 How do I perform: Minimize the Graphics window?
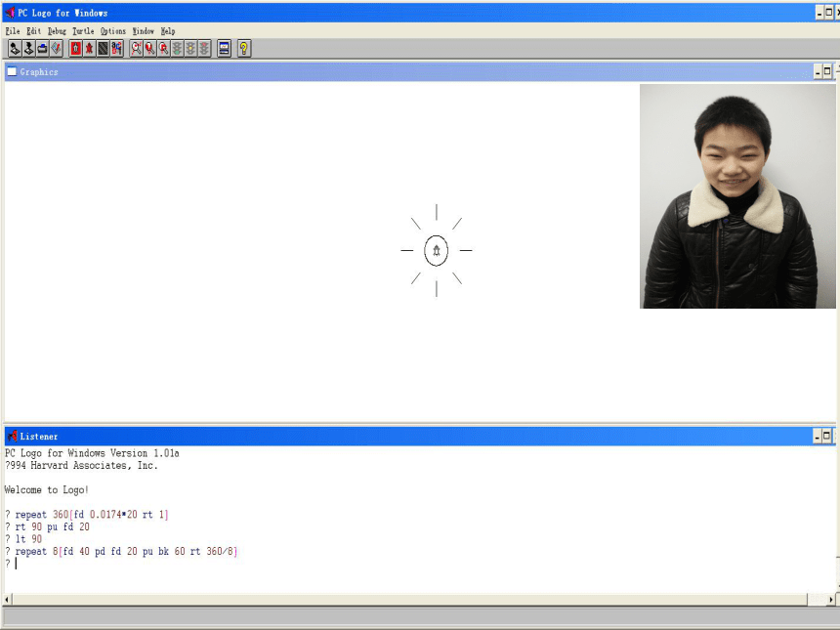click(819, 71)
